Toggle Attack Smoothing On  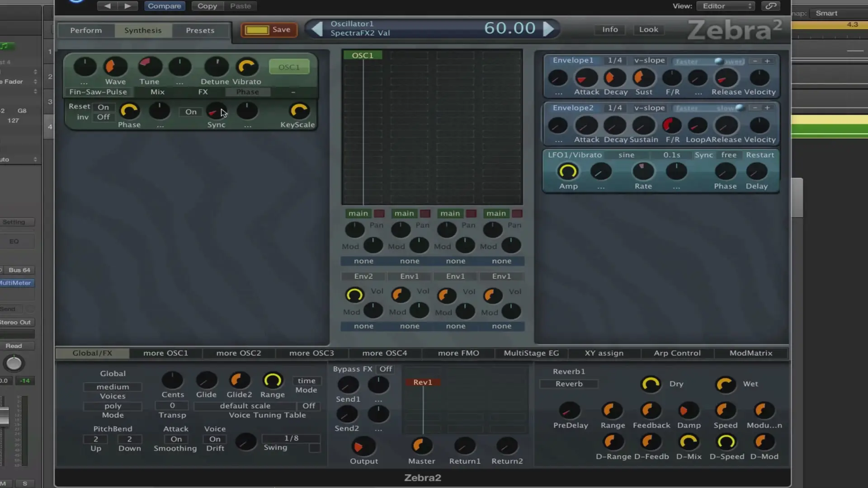click(176, 439)
